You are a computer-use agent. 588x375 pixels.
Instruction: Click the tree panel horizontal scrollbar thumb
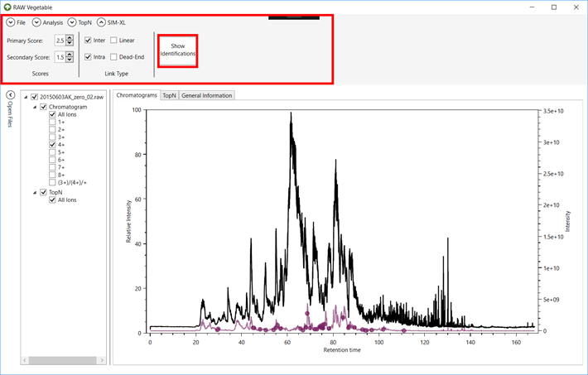coord(62,360)
